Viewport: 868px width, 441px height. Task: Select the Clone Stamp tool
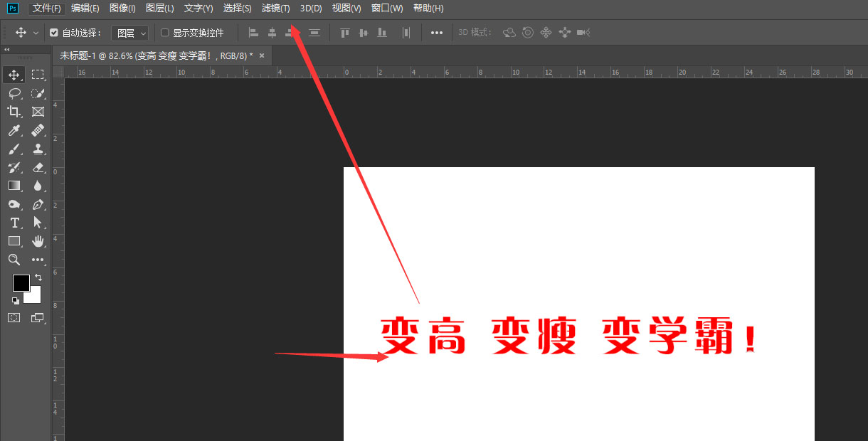tap(38, 149)
